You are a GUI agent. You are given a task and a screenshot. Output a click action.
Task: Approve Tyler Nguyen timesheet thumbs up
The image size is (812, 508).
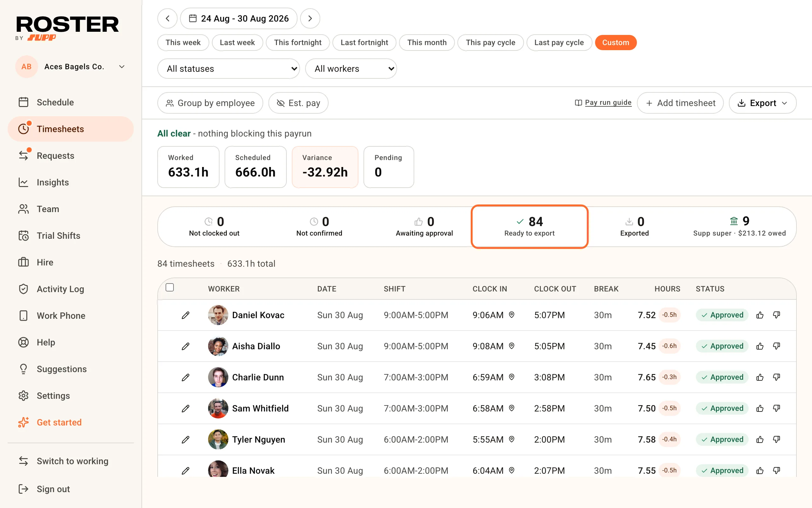[760, 439]
